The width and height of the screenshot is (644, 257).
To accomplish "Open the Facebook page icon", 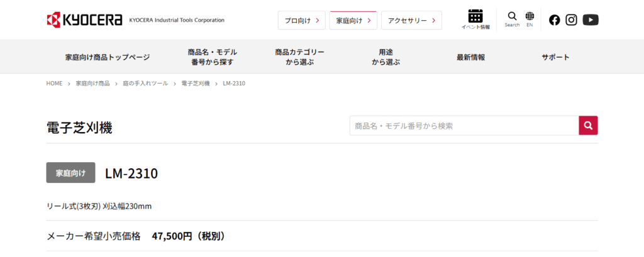I will 554,19.
